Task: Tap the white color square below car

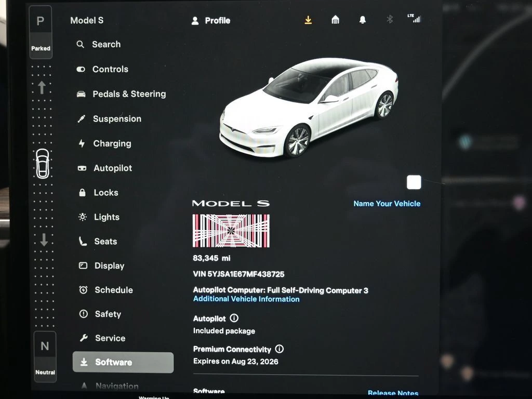Action: click(414, 182)
